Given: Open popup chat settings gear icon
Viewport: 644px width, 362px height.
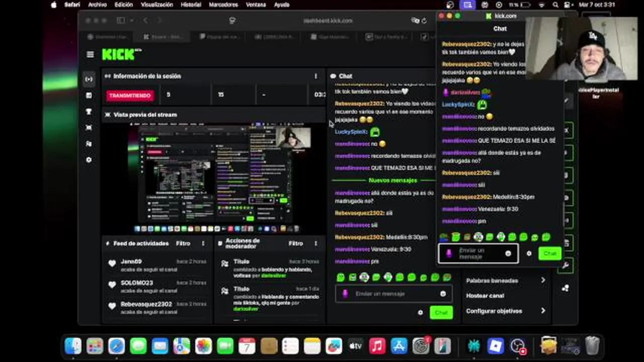Looking at the screenshot, I should tap(529, 253).
